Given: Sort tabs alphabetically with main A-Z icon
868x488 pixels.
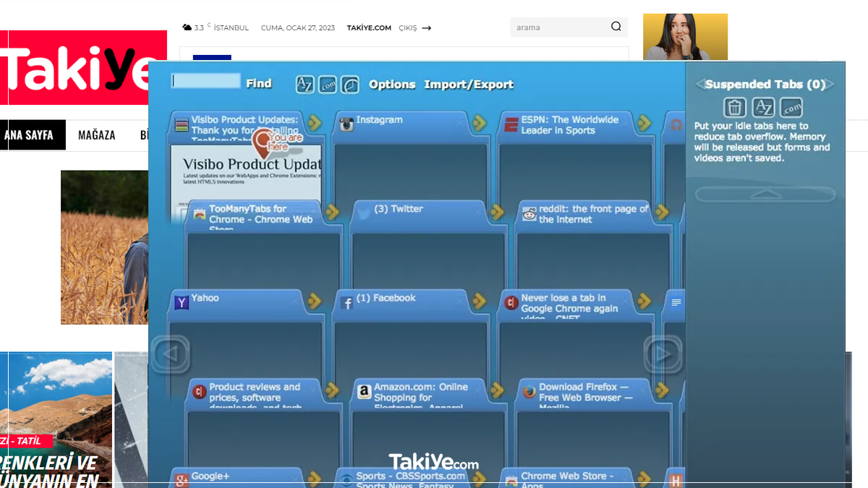Looking at the screenshot, I should (x=305, y=85).
